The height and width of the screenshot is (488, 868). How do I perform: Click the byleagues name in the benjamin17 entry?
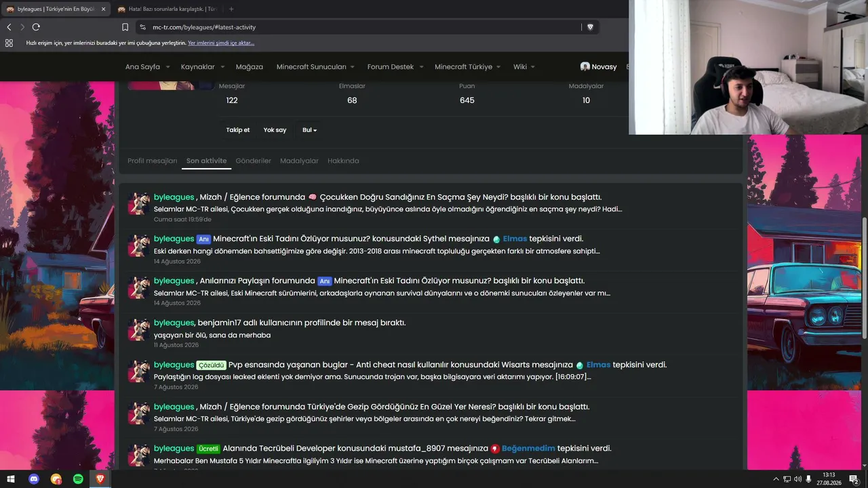pyautogui.click(x=174, y=323)
